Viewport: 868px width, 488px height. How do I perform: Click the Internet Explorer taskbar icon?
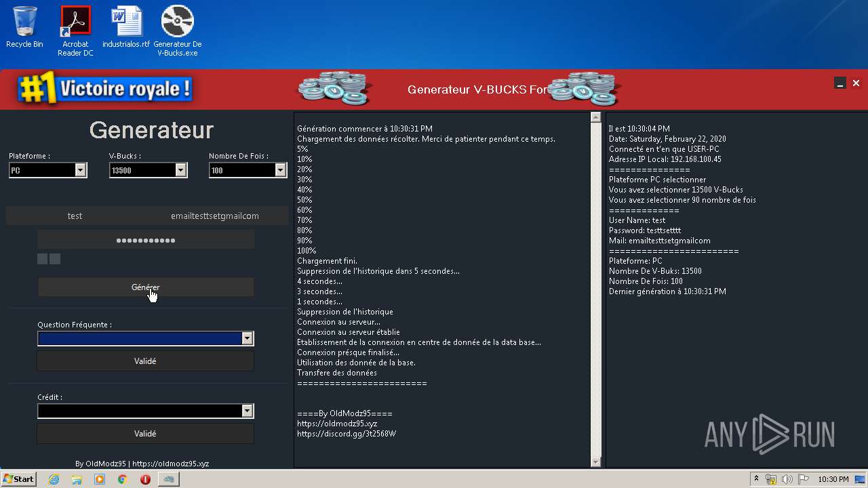tap(54, 479)
